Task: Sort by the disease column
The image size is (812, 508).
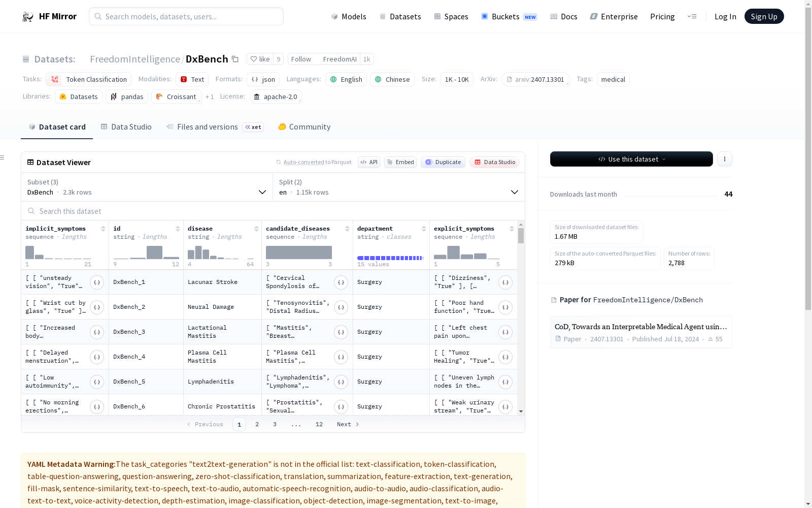Action: (x=256, y=229)
